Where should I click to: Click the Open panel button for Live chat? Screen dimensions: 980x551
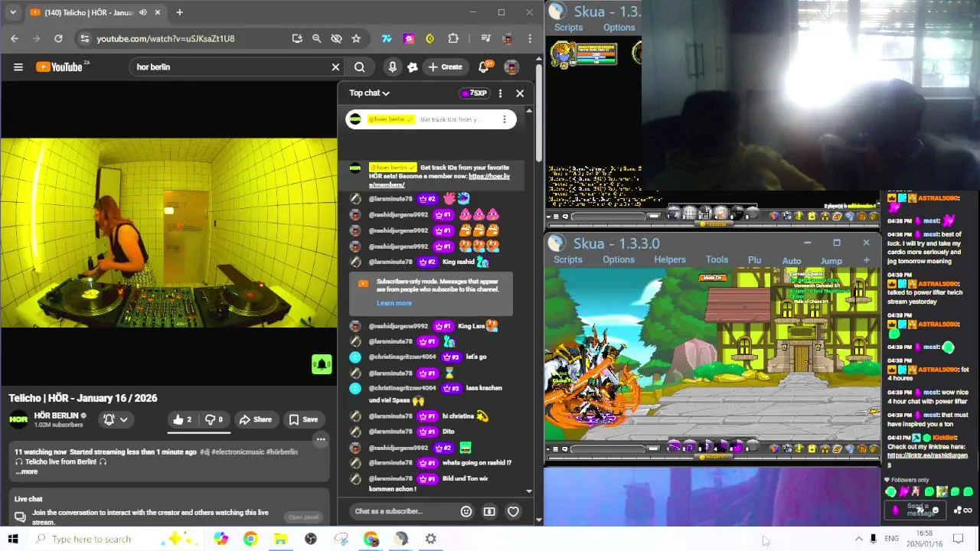pyautogui.click(x=303, y=517)
